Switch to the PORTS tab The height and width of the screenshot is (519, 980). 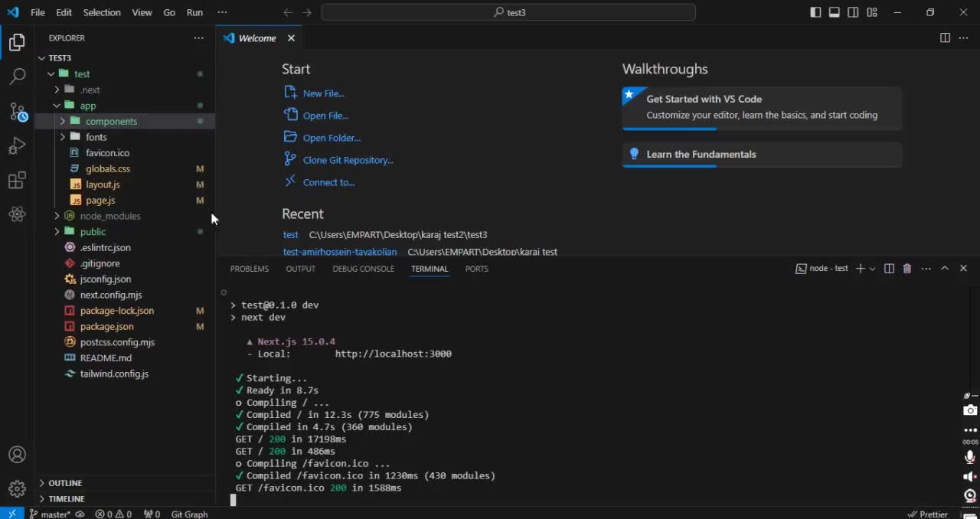pos(476,269)
